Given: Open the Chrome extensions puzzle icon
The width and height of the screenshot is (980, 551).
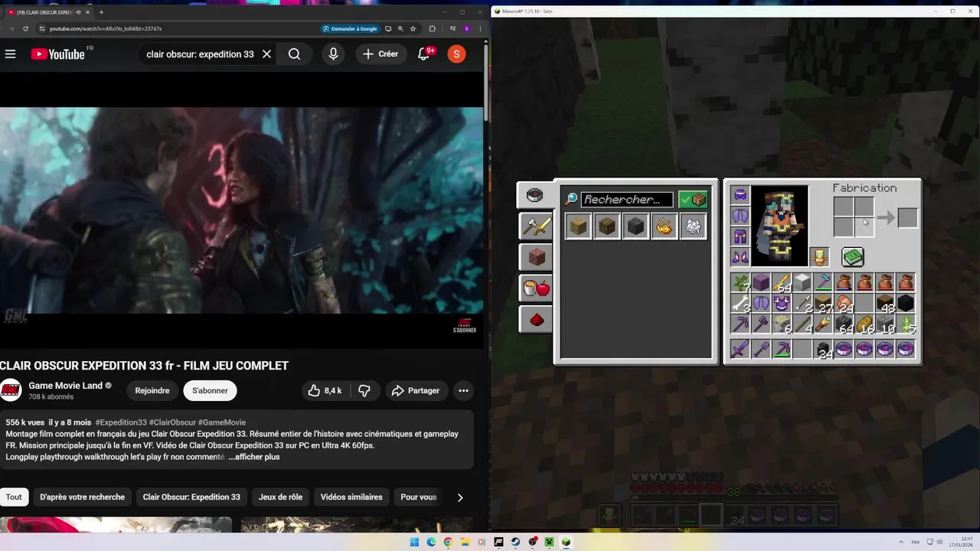Looking at the screenshot, I should coord(433,28).
